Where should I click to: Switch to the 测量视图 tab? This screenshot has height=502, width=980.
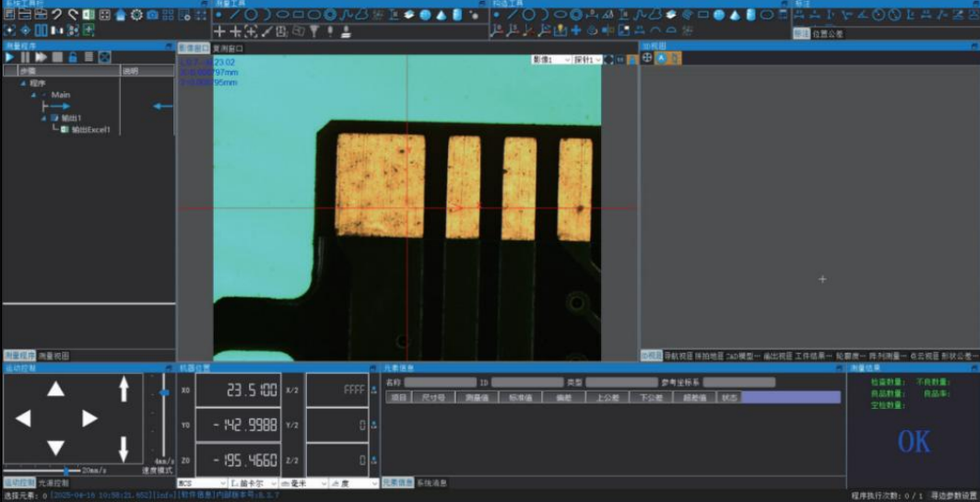53,356
